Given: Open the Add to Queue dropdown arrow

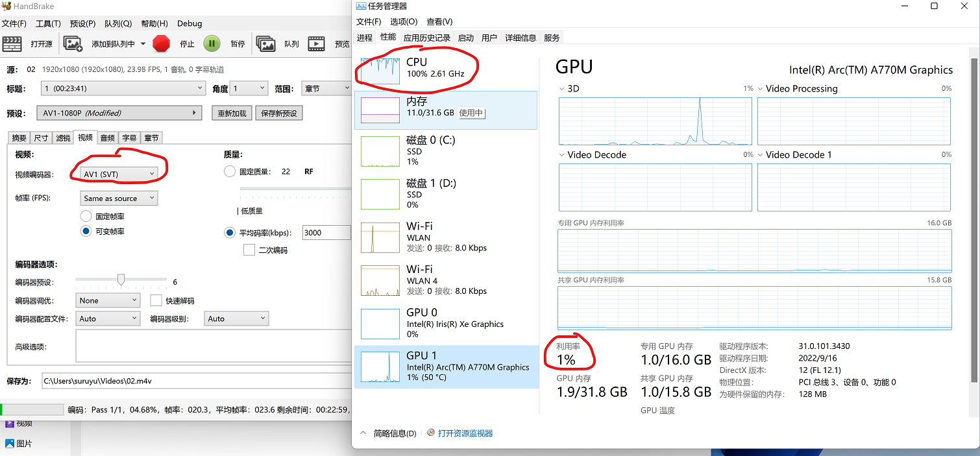Looking at the screenshot, I should pos(143,44).
